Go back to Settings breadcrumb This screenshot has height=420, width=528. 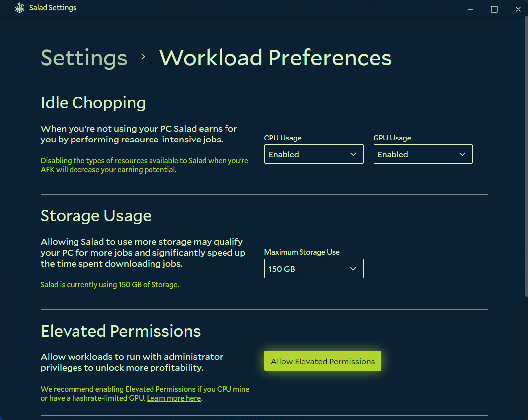coord(84,58)
